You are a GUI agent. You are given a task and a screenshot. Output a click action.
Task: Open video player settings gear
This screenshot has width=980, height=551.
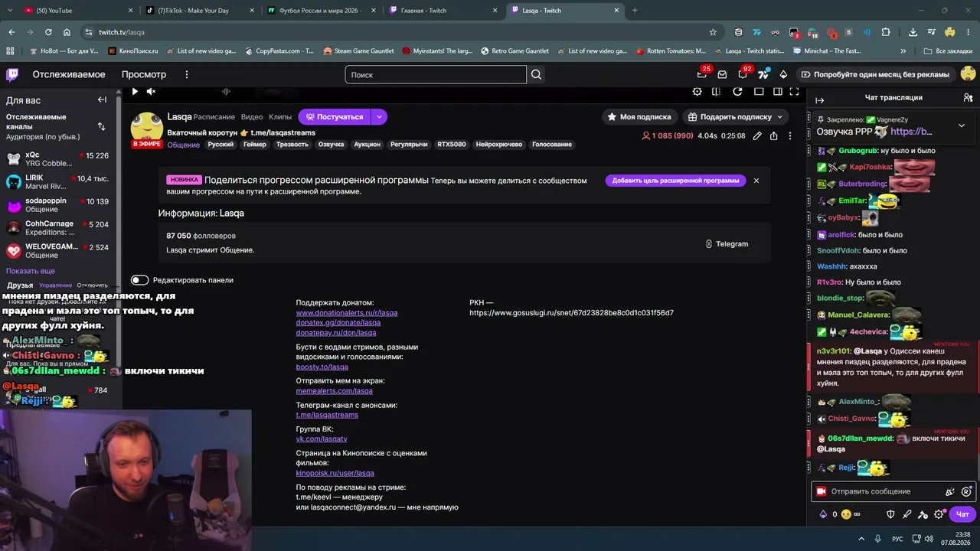[697, 92]
